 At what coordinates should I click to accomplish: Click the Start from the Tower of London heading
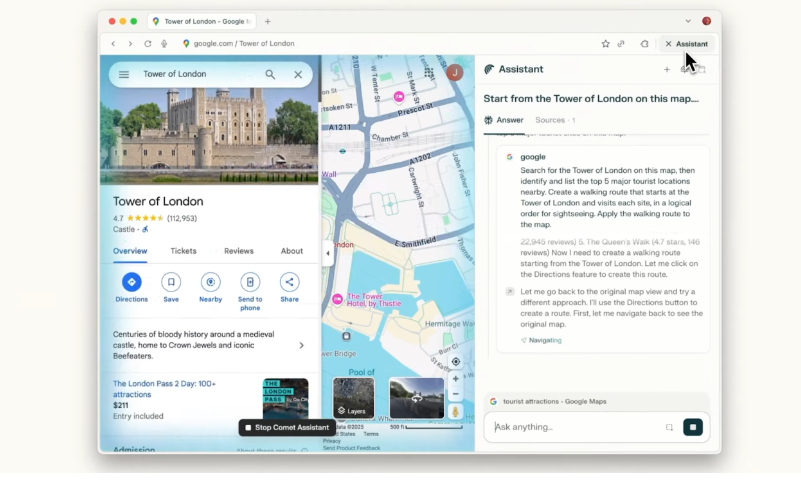[591, 99]
